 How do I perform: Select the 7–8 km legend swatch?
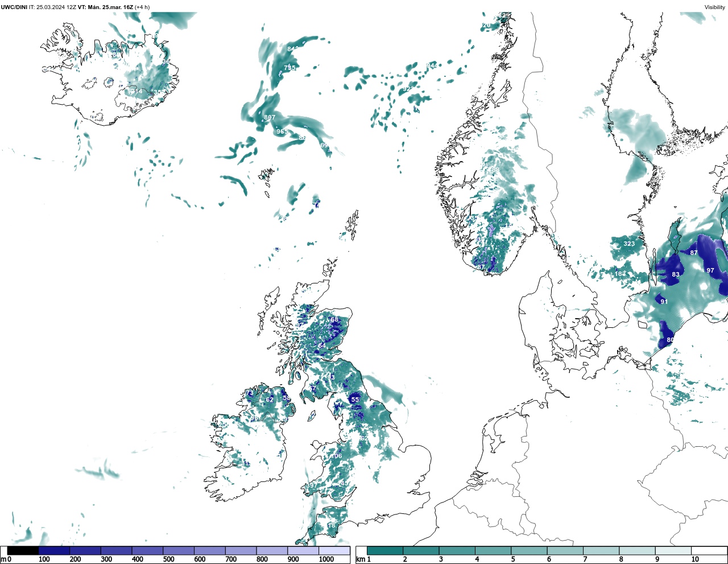tap(601, 550)
